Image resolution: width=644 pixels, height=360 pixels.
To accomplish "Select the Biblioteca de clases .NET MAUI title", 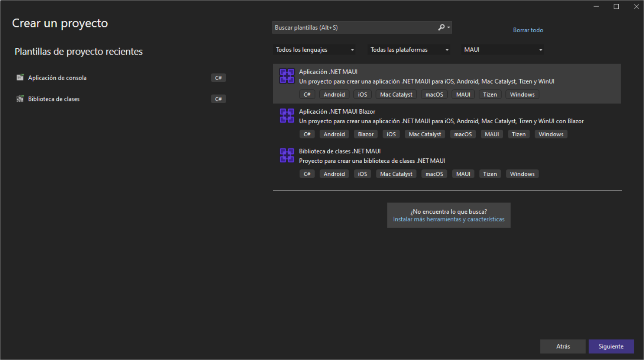I will click(x=340, y=151).
